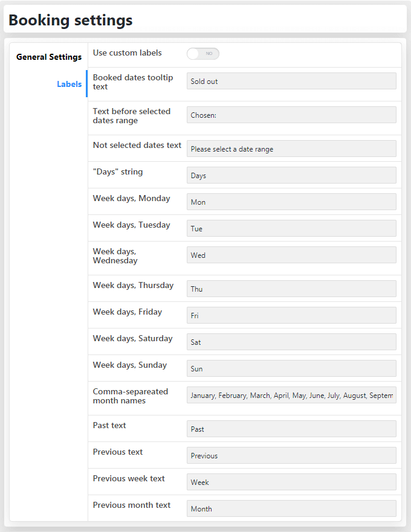The width and height of the screenshot is (411, 532).
Task: Click the Friday field showing Fri
Action: pos(291,315)
